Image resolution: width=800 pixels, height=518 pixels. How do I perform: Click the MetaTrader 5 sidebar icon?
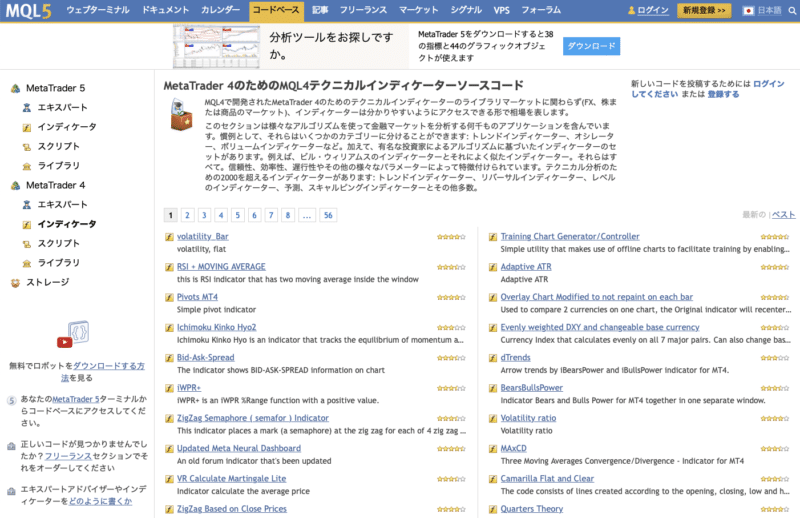15,88
